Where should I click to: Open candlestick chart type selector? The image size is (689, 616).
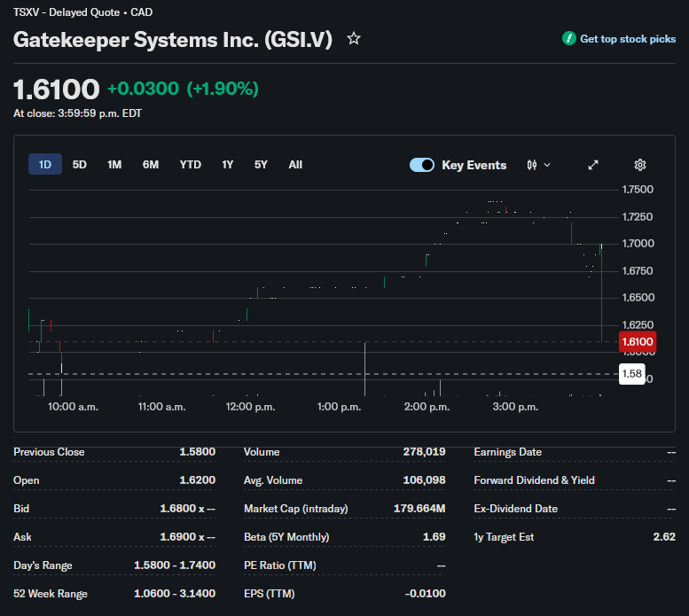pyautogui.click(x=532, y=165)
